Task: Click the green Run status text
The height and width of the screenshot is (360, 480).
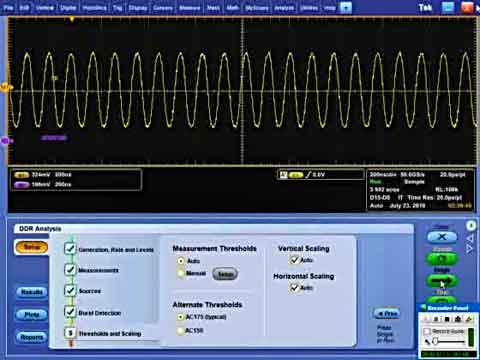Action: tap(375, 182)
